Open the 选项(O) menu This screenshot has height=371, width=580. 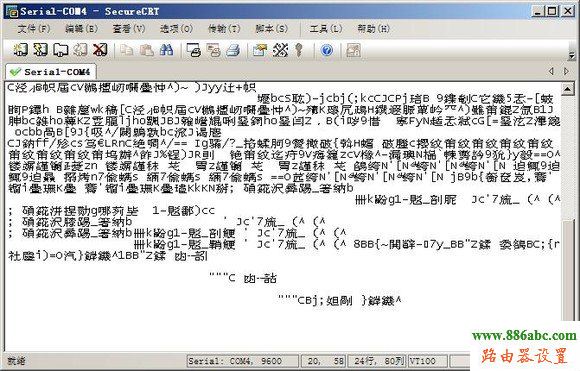click(176, 29)
